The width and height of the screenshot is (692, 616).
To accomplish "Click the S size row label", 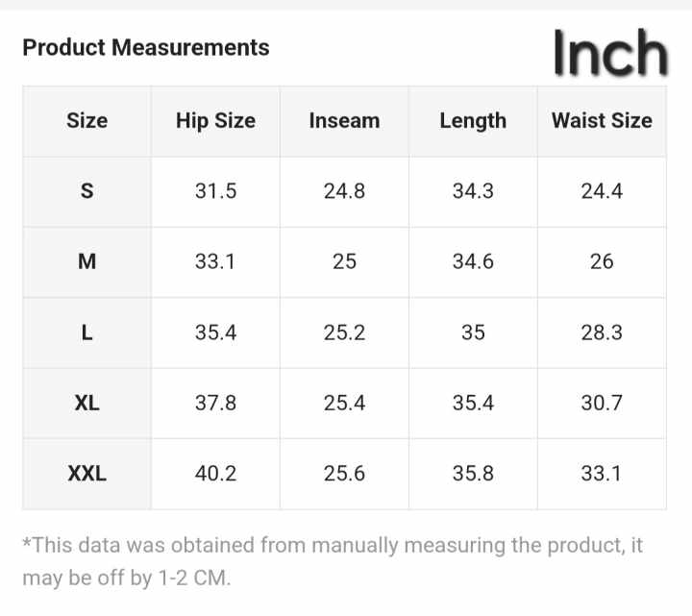I will pos(86,191).
